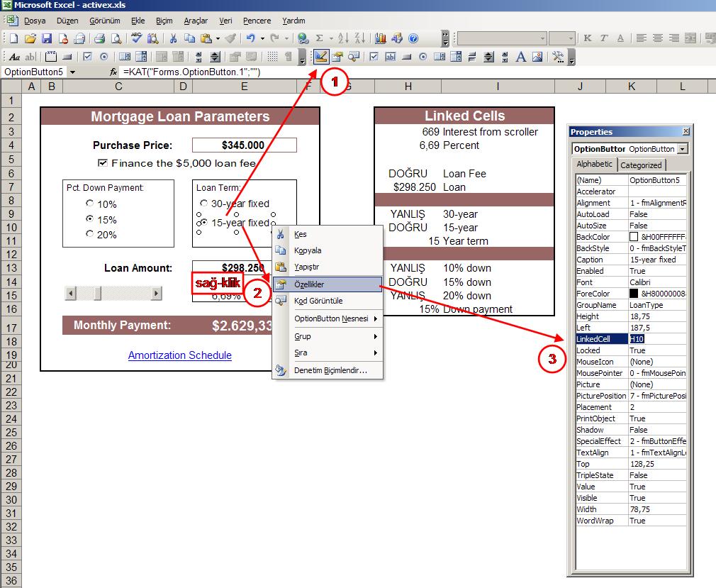
Task: Select the 10% down payment option
Action: pyautogui.click(x=90, y=204)
